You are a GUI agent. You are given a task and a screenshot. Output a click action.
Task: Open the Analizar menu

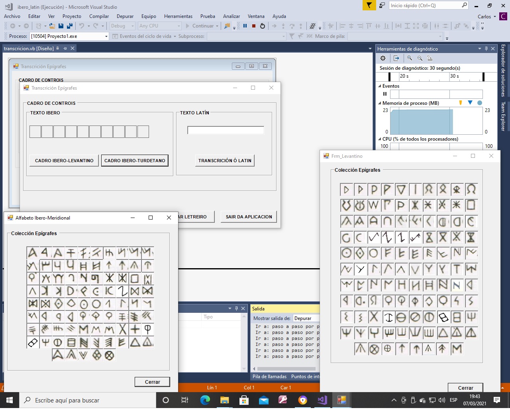coord(231,16)
